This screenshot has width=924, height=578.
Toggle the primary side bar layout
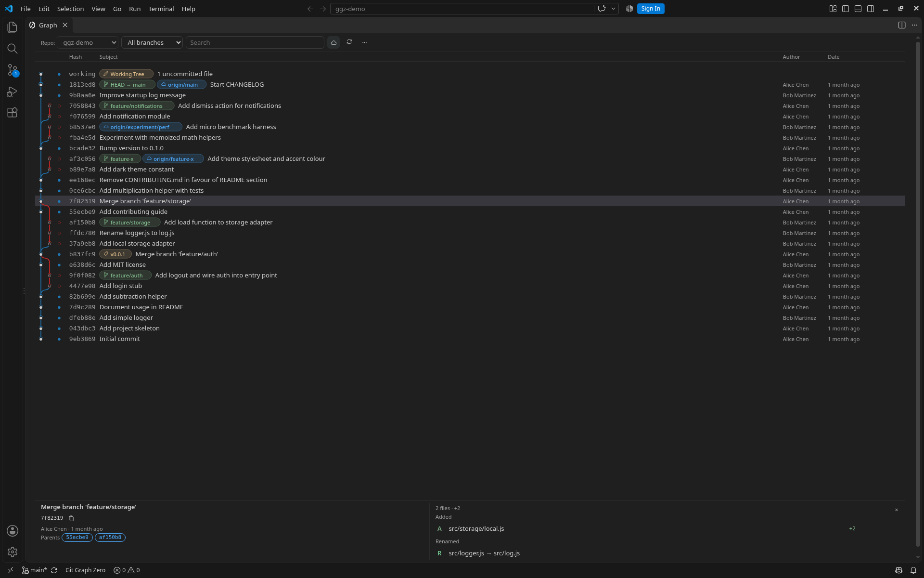click(846, 9)
